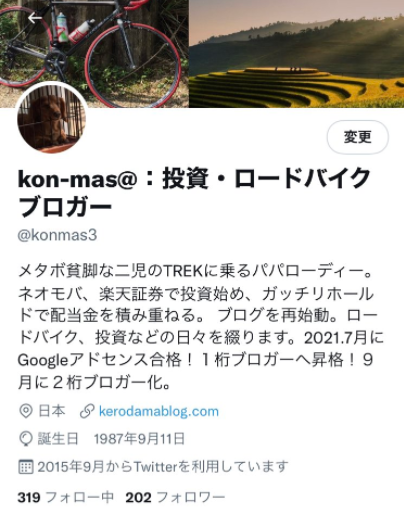Click the @konmas3 handle
The image size is (404, 513).
(57, 235)
